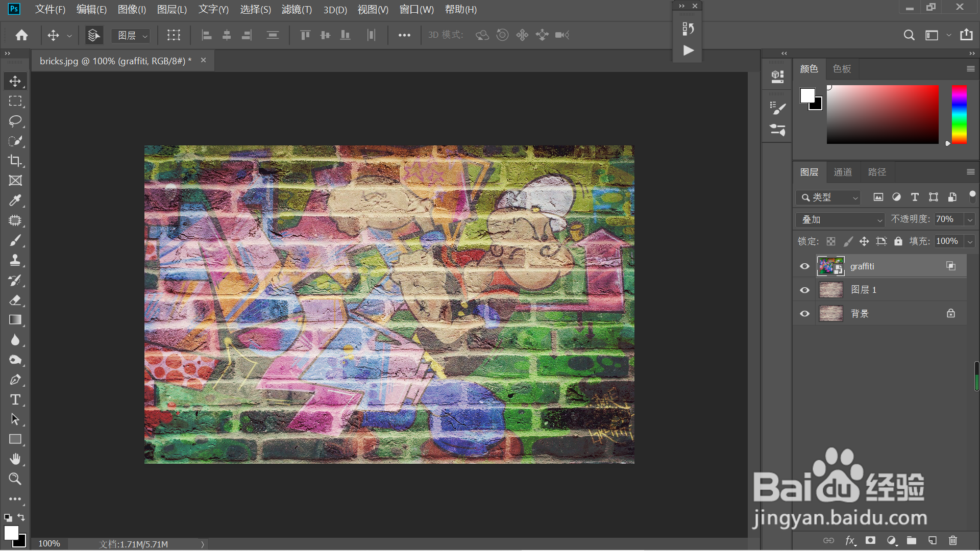Create a new group folder icon
980x551 pixels.
click(x=912, y=540)
